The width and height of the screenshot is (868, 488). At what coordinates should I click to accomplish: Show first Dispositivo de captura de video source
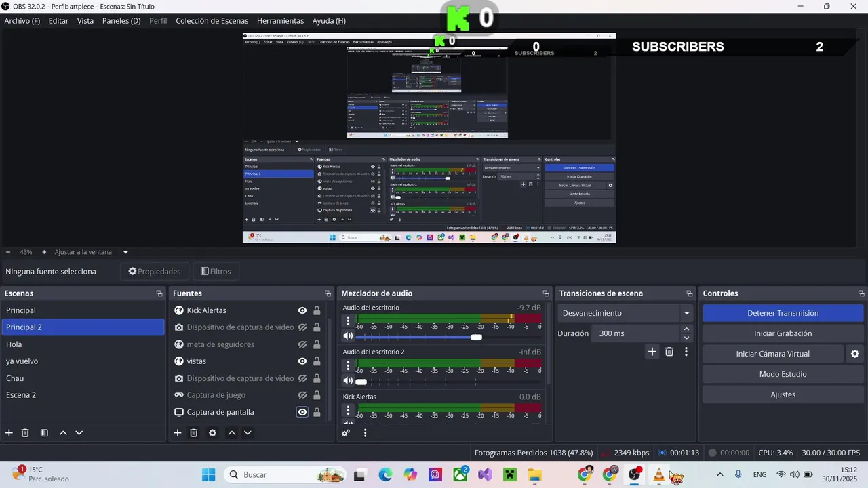tap(302, 327)
